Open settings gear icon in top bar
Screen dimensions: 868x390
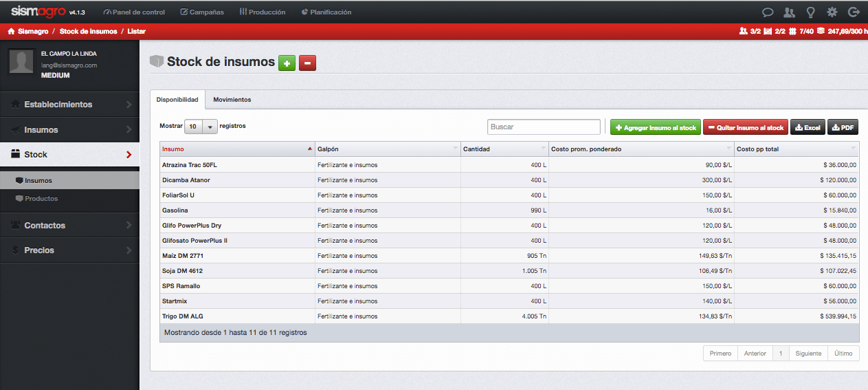832,12
